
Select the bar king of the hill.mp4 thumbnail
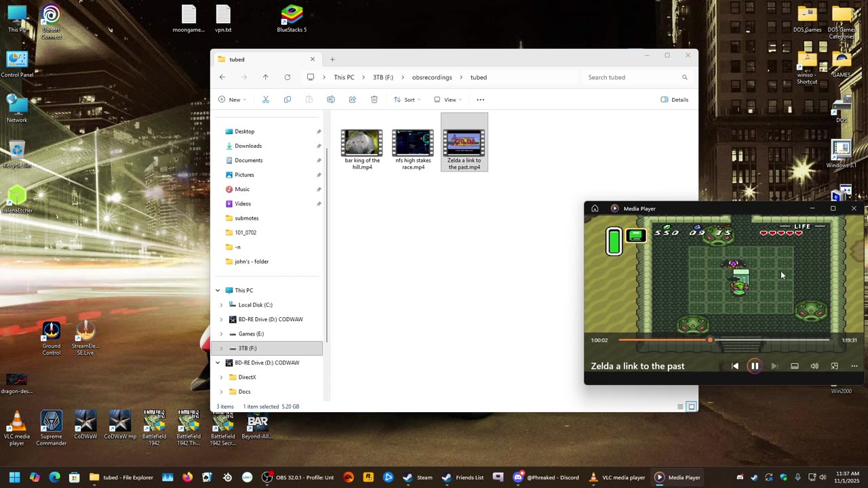click(361, 143)
